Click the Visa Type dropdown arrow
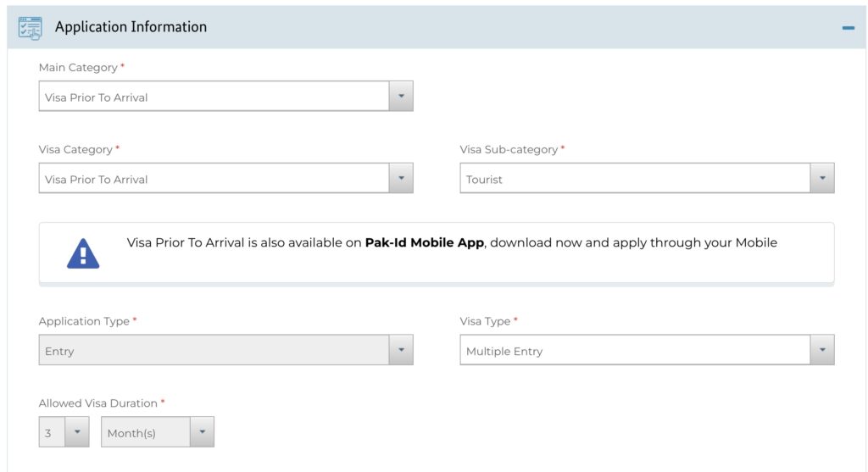Image resolution: width=868 pixels, height=472 pixels. (x=822, y=350)
